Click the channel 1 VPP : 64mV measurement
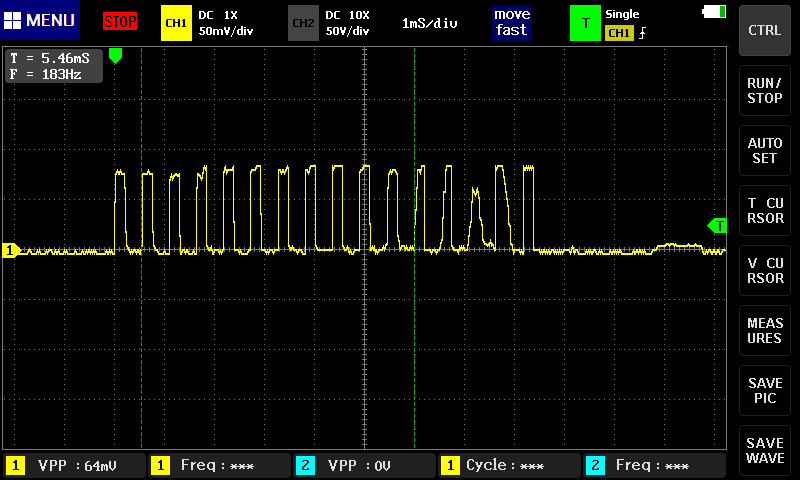Viewport: 800px width, 480px height. pos(74,465)
